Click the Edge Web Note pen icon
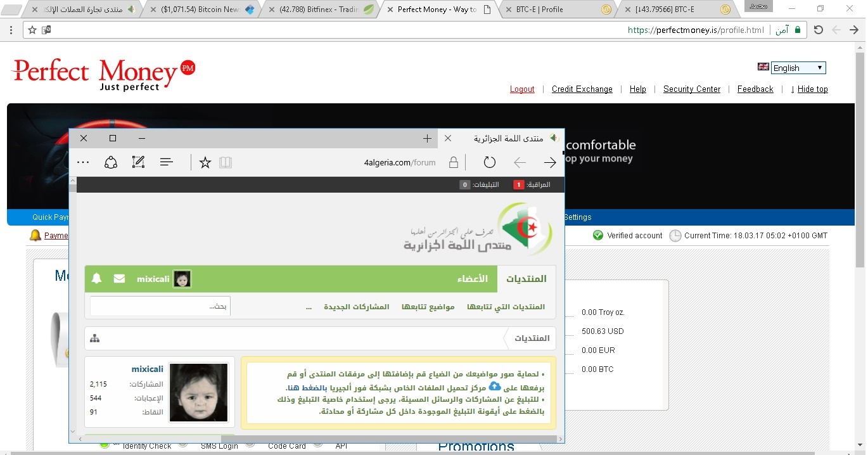Image resolution: width=868 pixels, height=455 pixels. pos(138,163)
